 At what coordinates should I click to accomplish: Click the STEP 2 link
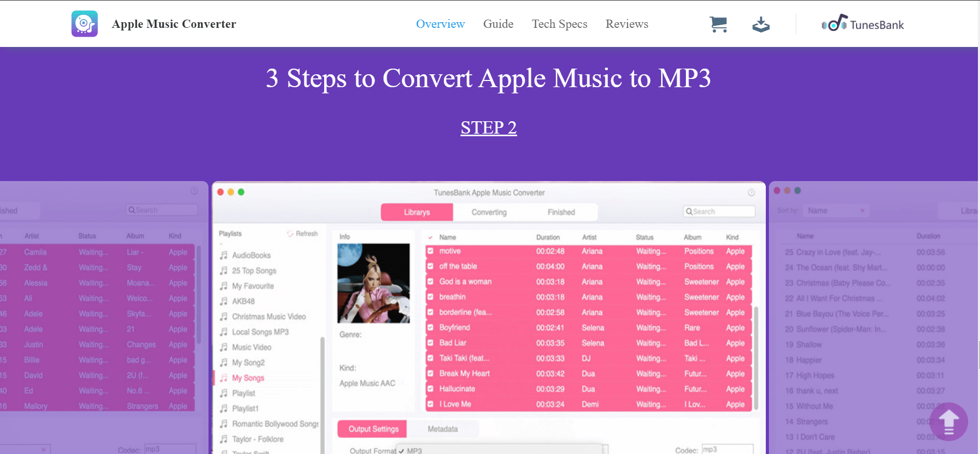489,127
